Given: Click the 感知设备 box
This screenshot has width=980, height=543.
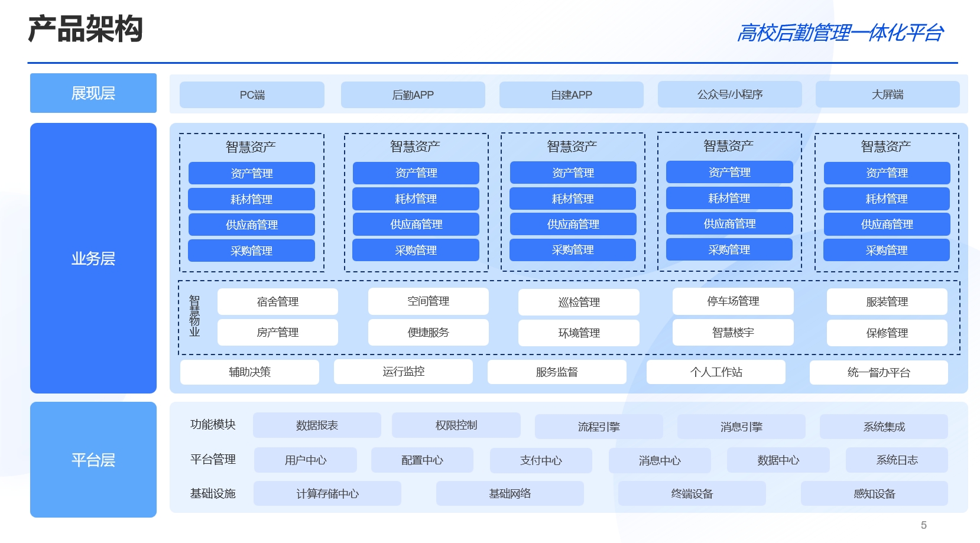Looking at the screenshot, I should [874, 493].
